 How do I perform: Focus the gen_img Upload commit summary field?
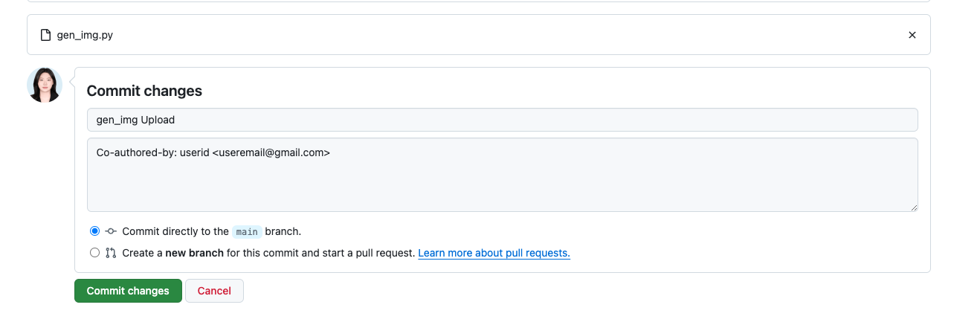click(x=502, y=120)
